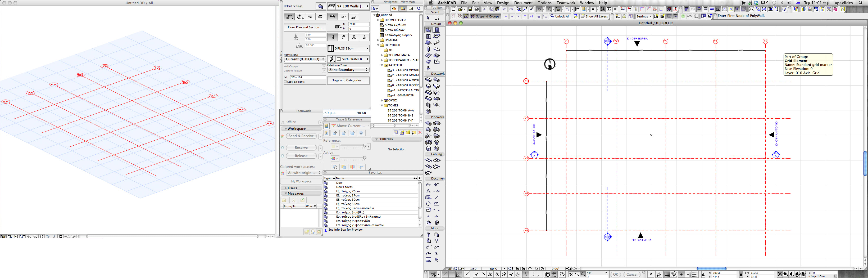868x278 pixels.
Task: Select the Circle tool in ToolBox
Action: (428, 204)
